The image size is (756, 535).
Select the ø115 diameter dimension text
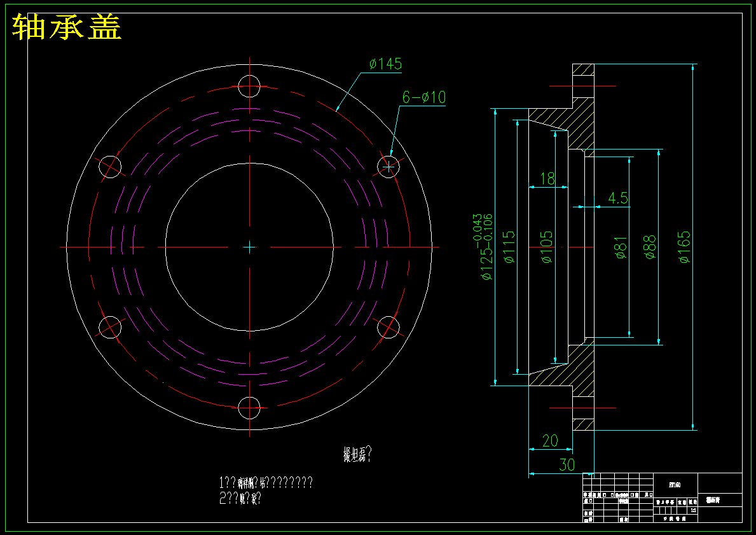click(509, 247)
